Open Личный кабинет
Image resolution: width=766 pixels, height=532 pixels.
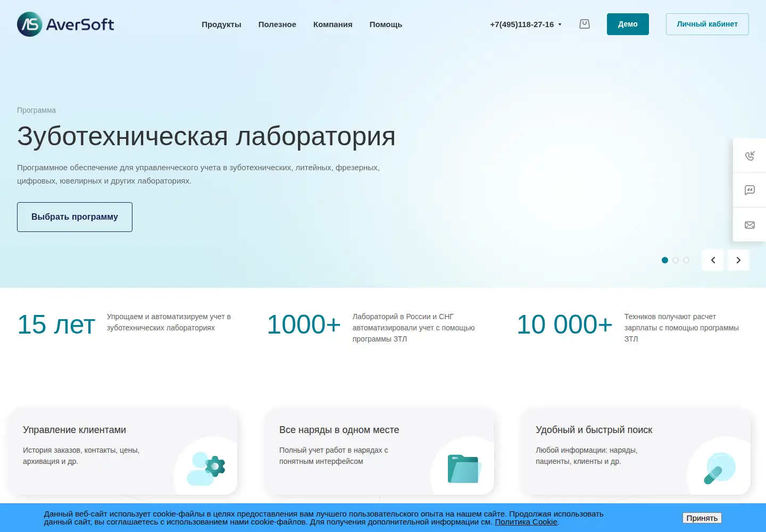pos(707,24)
